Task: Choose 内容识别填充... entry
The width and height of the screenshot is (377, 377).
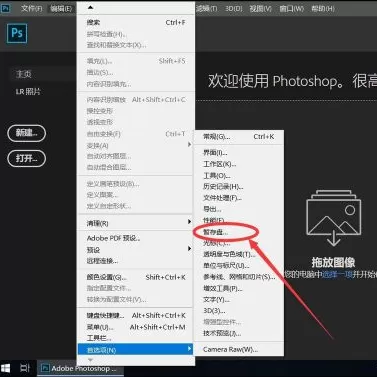Action: tap(136, 84)
